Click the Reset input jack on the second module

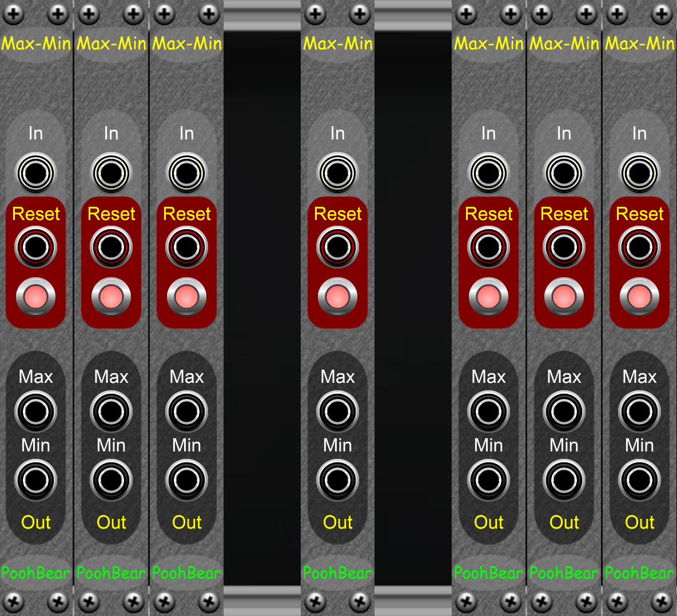111,247
